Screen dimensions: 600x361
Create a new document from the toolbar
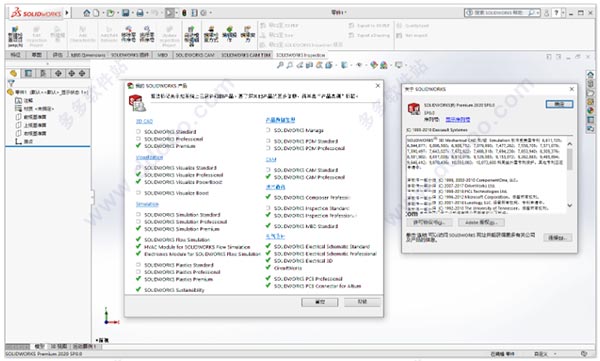tap(96, 13)
